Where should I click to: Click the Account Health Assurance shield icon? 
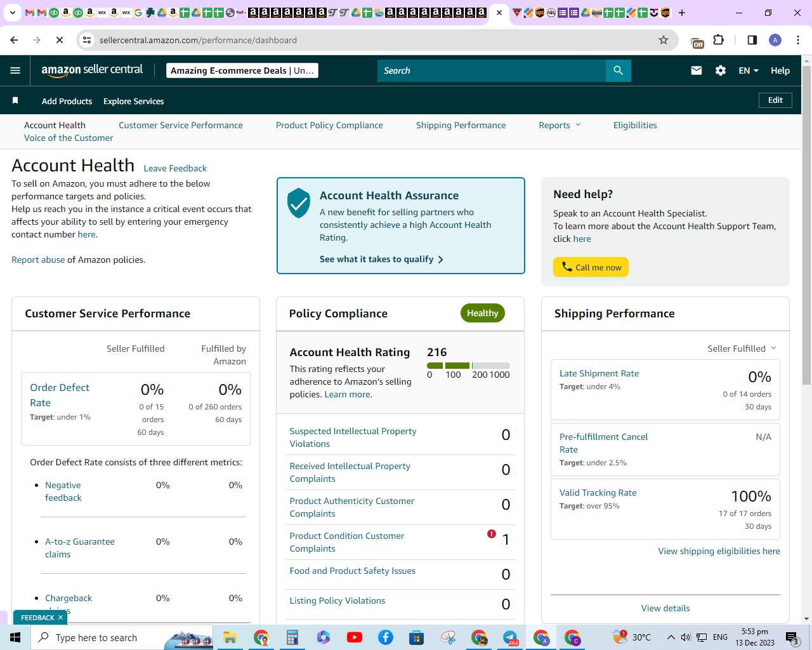[x=299, y=202]
